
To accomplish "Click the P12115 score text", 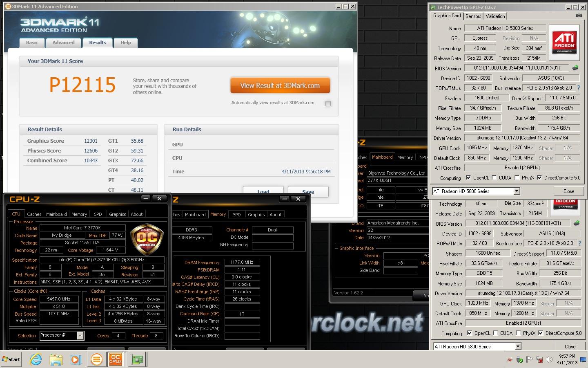I will (x=82, y=85).
